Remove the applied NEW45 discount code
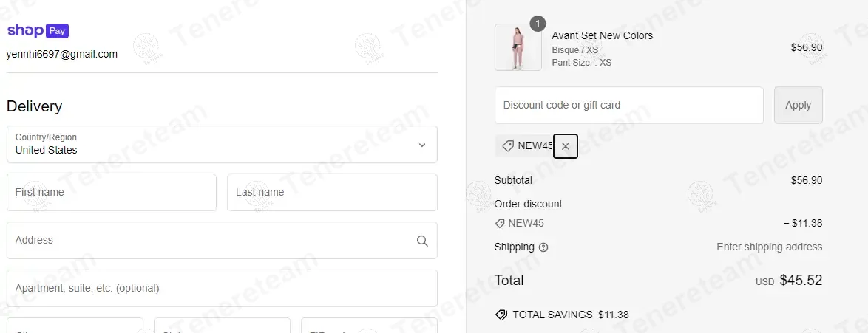This screenshot has width=868, height=333. pos(566,146)
